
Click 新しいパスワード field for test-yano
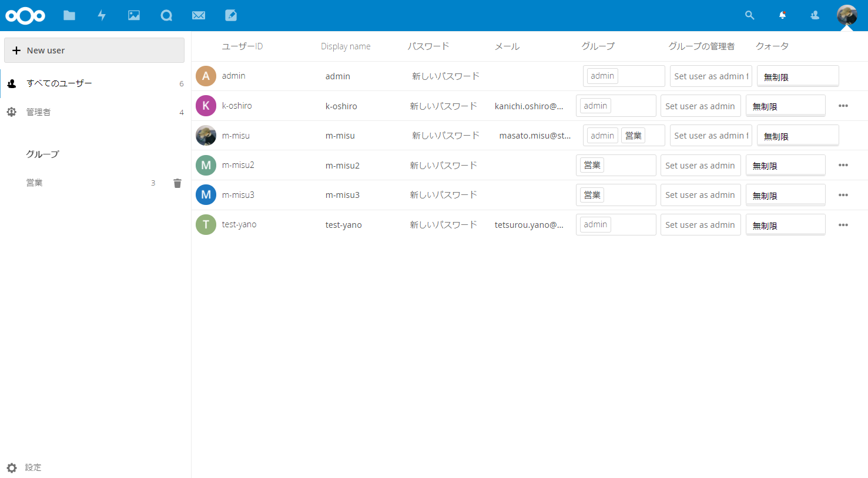click(x=443, y=224)
